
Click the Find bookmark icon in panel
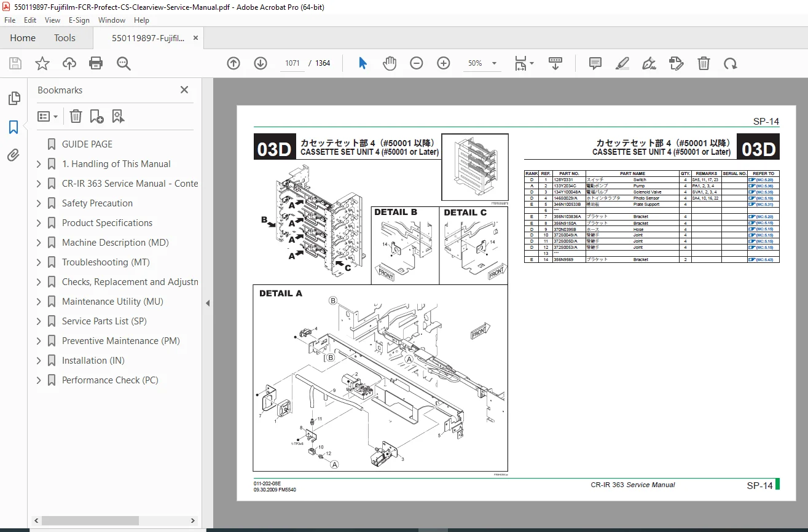[118, 116]
